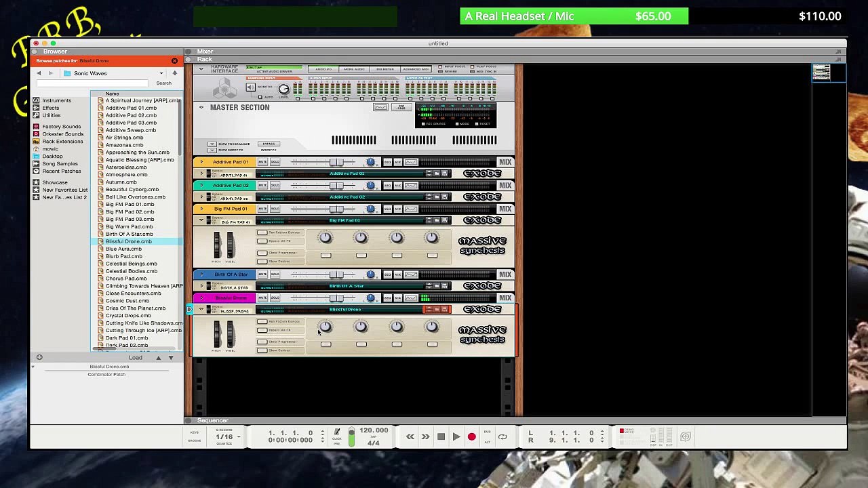This screenshot has height=488, width=868.
Task: Click the Bypass button in Master Section
Action: [x=269, y=144]
